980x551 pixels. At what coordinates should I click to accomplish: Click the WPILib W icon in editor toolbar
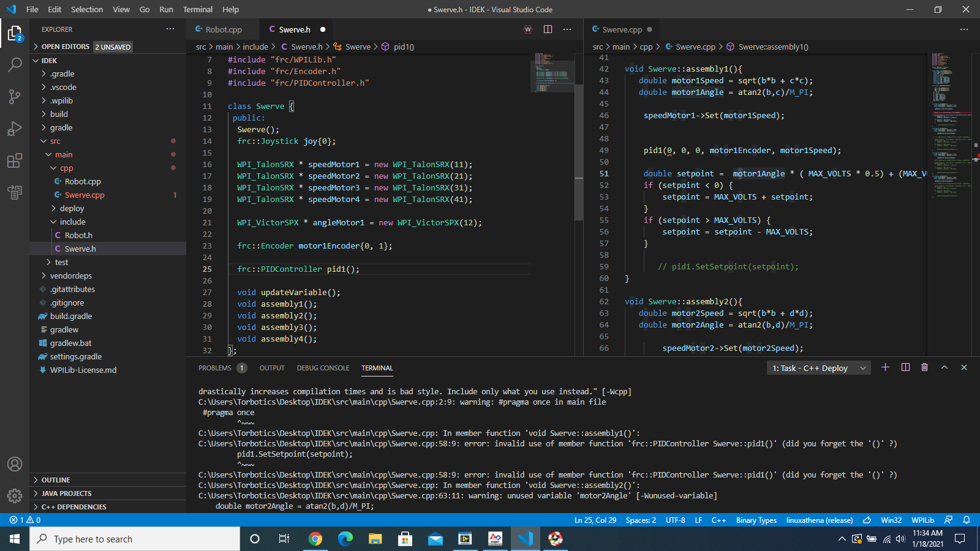coord(528,29)
